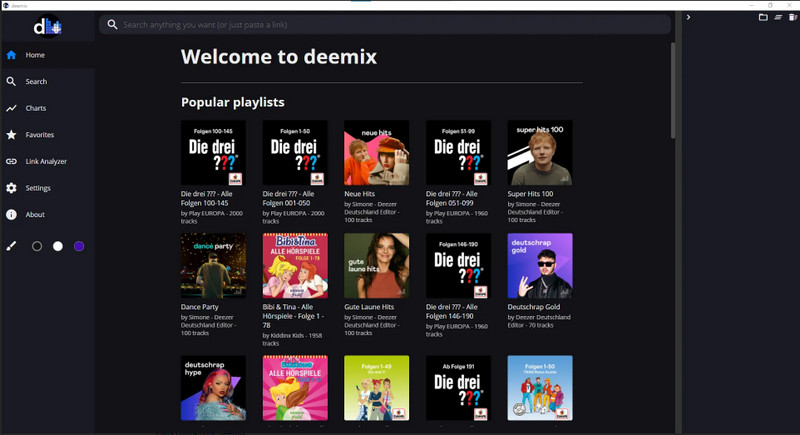Image resolution: width=800 pixels, height=435 pixels.
Task: Open the Bibi & Tina Folge 1-78 cover
Action: tap(295, 266)
